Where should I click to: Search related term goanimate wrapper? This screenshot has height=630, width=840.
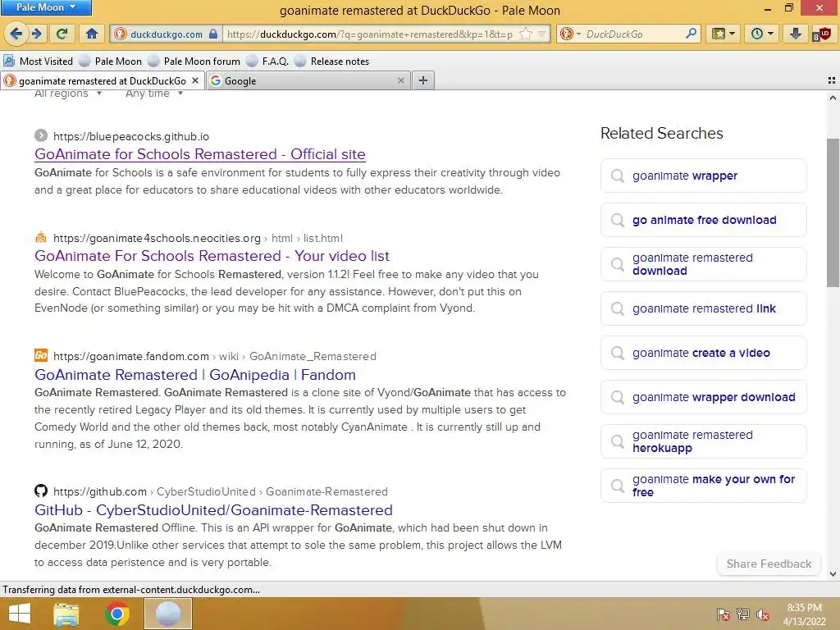click(703, 176)
